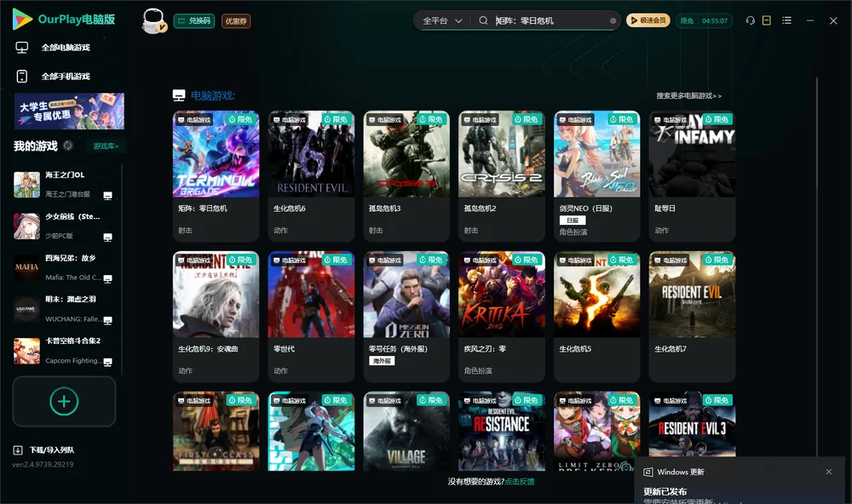Open 全部手机游戏 section
The image size is (852, 504).
66,76
